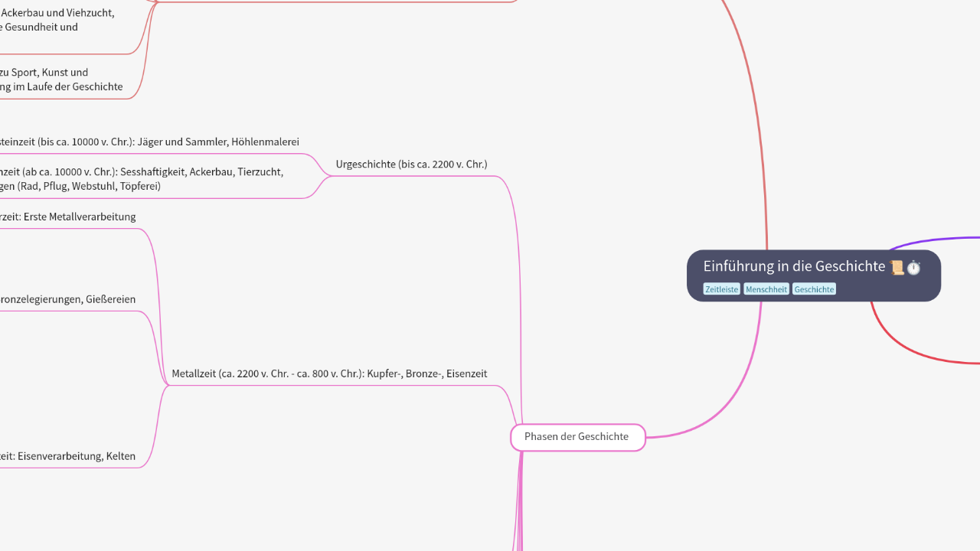This screenshot has width=980, height=551.
Task: Select the Ackerbau und Viehzucht node
Action: [57, 20]
